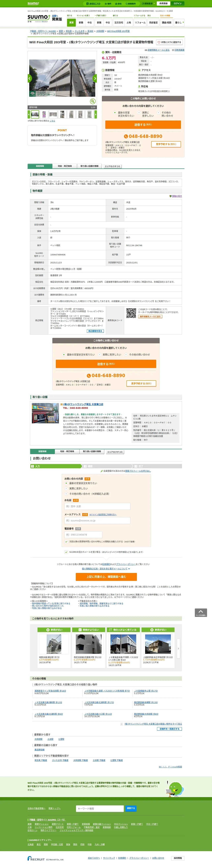Jump back with ページの先頭へ arrow

201,613
